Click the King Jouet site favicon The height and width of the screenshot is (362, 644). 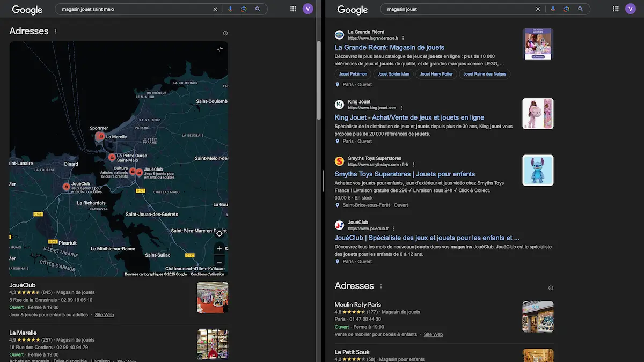click(x=339, y=105)
